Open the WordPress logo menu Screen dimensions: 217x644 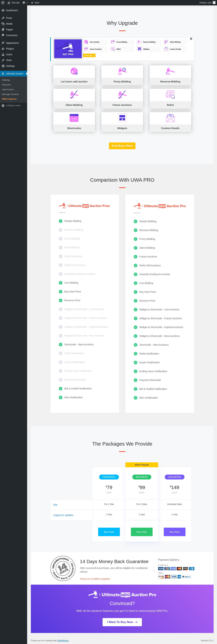pyautogui.click(x=3, y=3)
